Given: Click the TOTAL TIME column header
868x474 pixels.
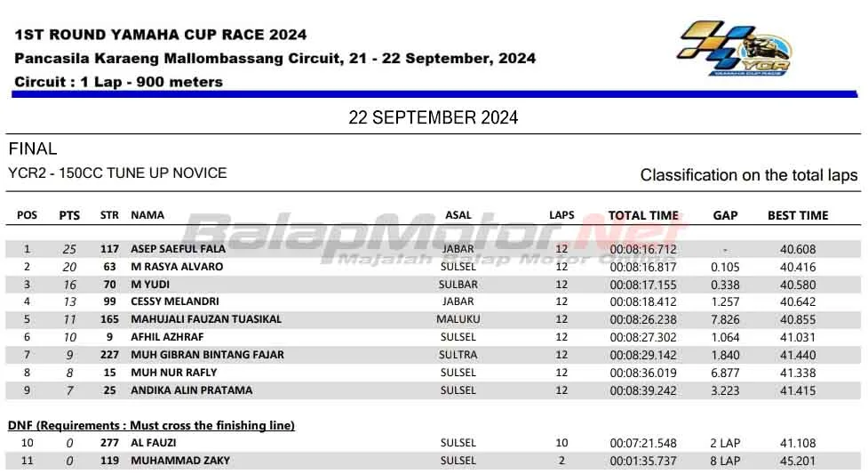Looking at the screenshot, I should [643, 215].
